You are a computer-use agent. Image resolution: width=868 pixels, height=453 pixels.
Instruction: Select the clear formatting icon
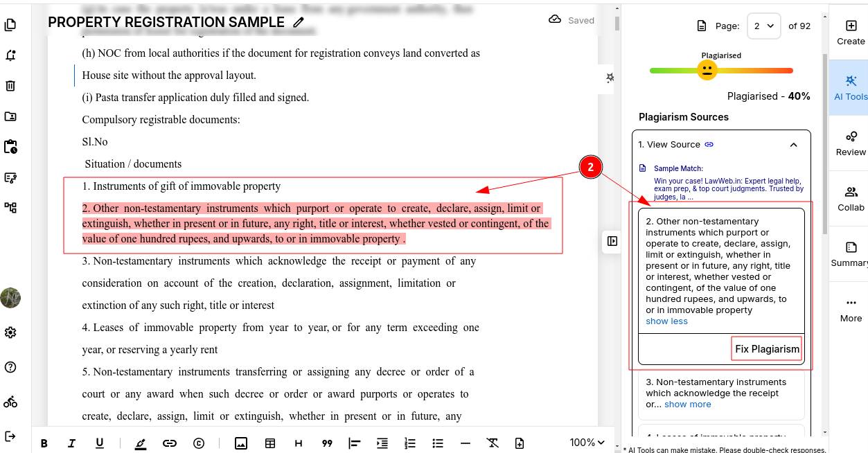pyautogui.click(x=492, y=443)
